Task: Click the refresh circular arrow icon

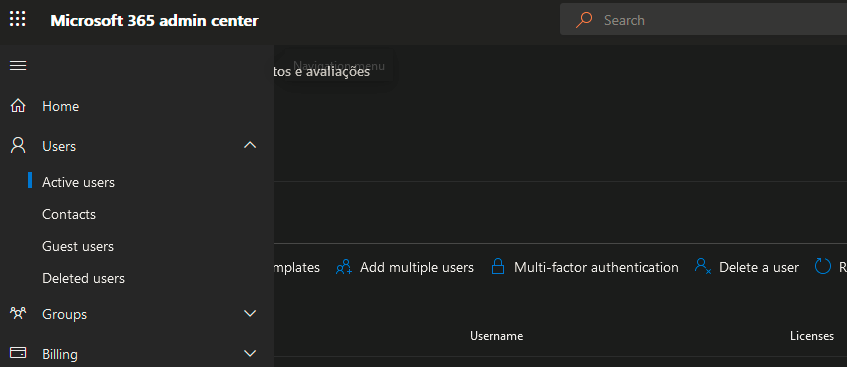Action: [823, 266]
